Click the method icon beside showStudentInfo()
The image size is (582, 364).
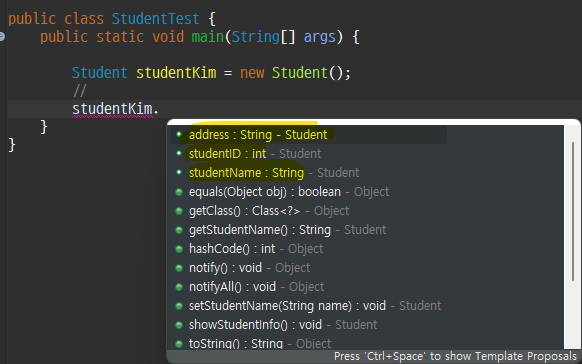[x=179, y=325]
